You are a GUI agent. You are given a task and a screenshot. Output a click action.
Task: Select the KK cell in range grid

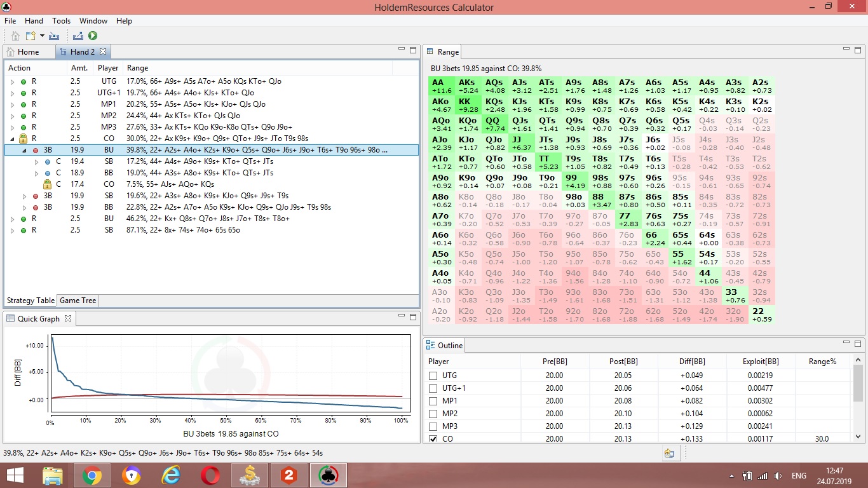(x=469, y=105)
